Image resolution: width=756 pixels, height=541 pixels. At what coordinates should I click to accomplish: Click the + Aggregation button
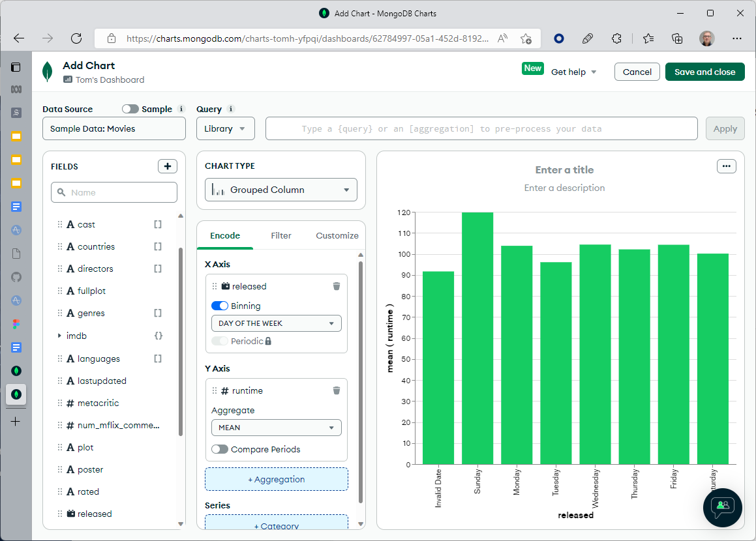pos(277,479)
